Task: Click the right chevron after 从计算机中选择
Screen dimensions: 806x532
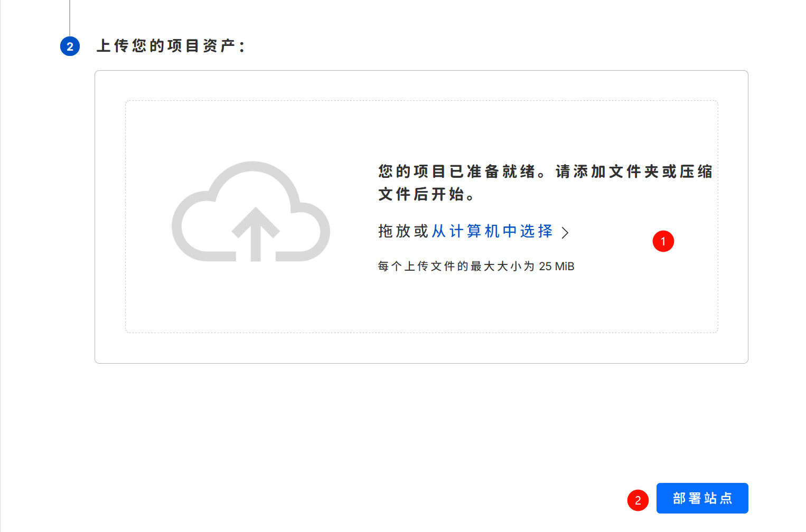Action: click(x=565, y=233)
